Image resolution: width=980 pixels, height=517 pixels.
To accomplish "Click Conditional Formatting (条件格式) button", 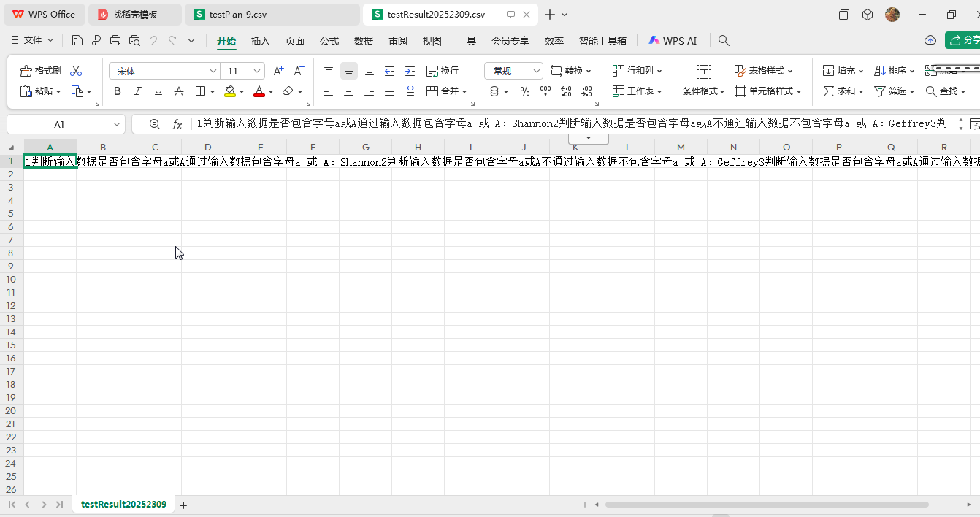I will [x=703, y=81].
